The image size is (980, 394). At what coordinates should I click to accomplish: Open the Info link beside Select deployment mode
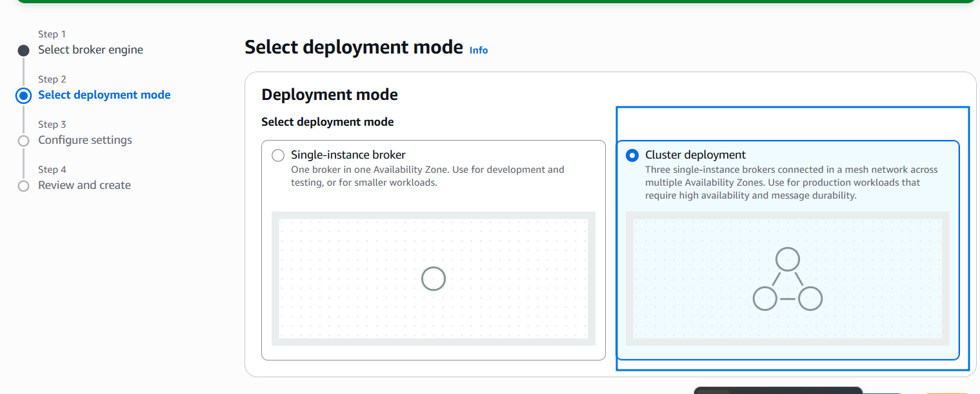tap(479, 50)
